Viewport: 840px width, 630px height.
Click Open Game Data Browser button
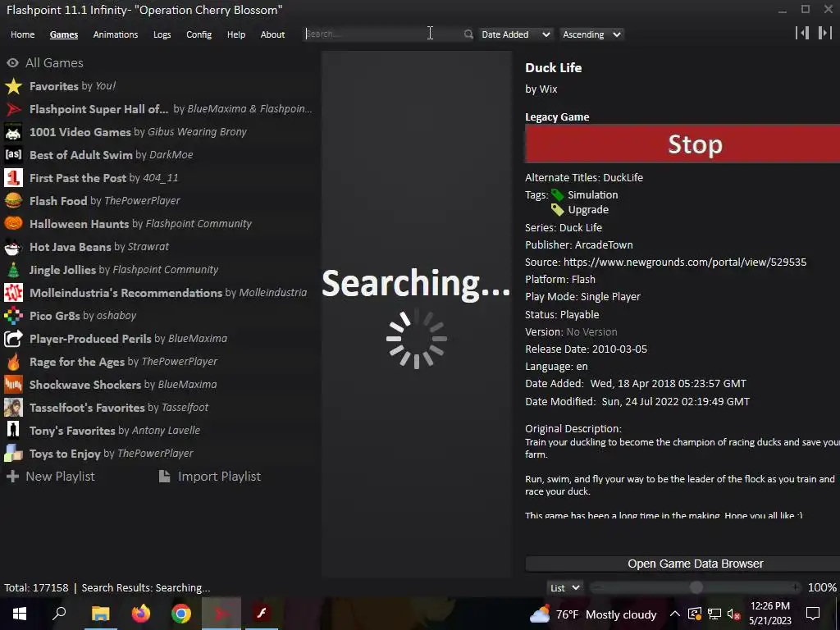pyautogui.click(x=682, y=564)
